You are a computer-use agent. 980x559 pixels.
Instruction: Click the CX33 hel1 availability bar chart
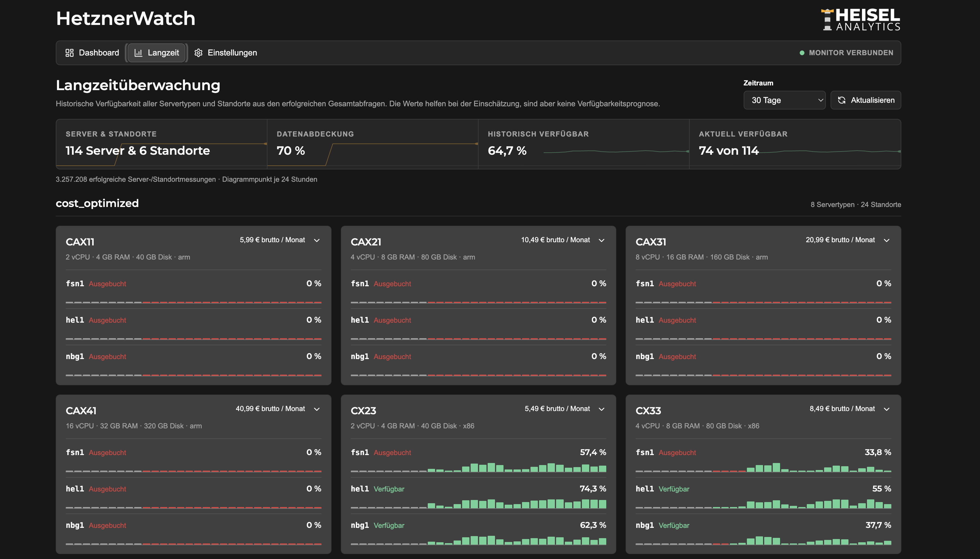pos(763,504)
